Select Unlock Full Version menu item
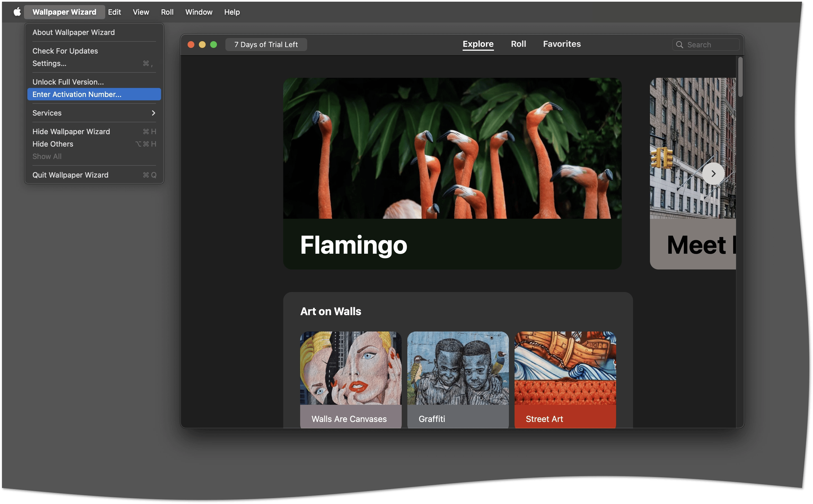Image resolution: width=813 pixels, height=504 pixels. tap(68, 82)
